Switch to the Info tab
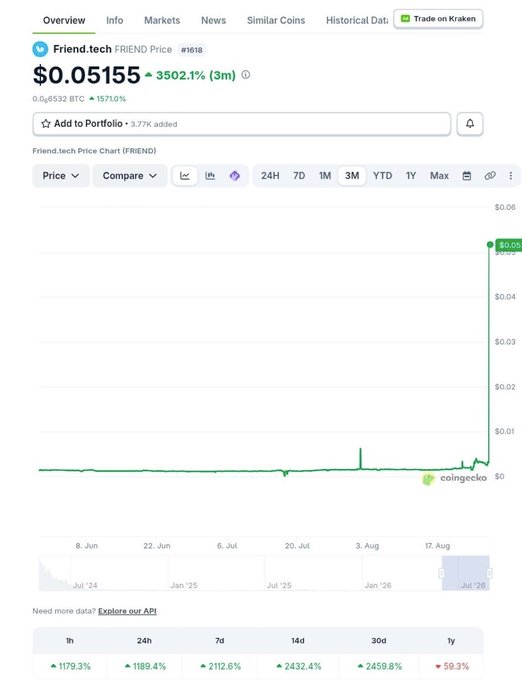This screenshot has width=522, height=680. click(x=114, y=20)
